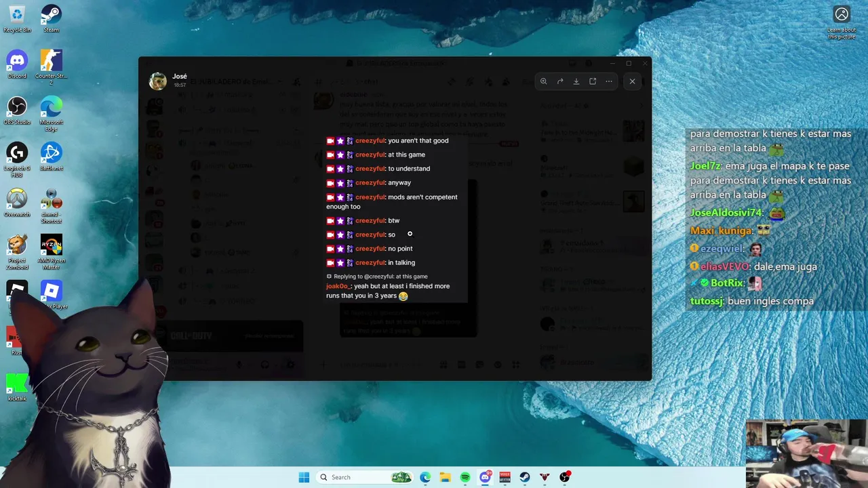Viewport: 868px width, 488px height.
Task: Select the Project Zomboid desktop icon
Action: (x=17, y=252)
